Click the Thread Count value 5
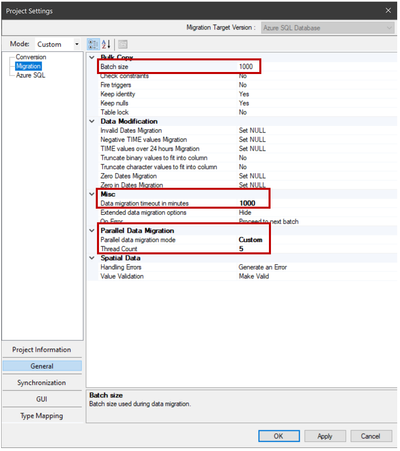400x451 pixels. [241, 249]
